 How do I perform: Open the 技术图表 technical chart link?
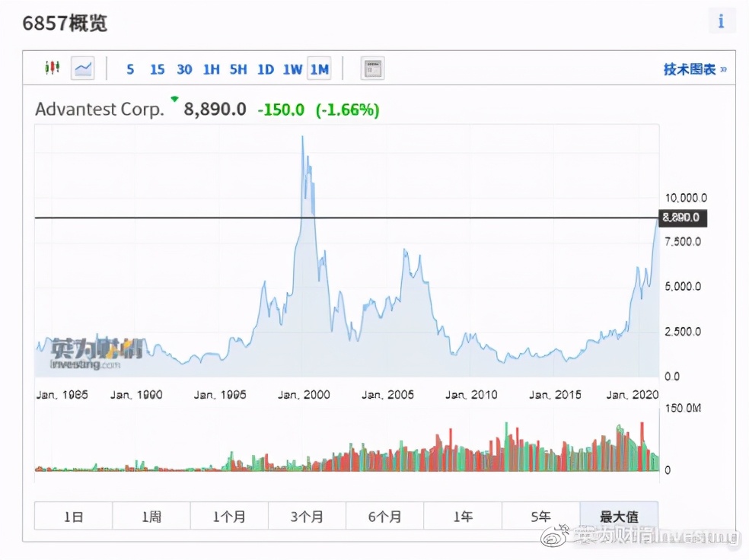(694, 69)
